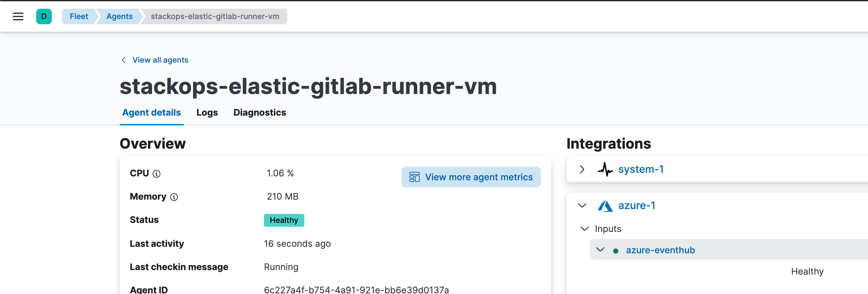Image resolution: width=868 pixels, height=294 pixels.
Task: Collapse the Inputs section under azure-1
Action: pos(584,229)
